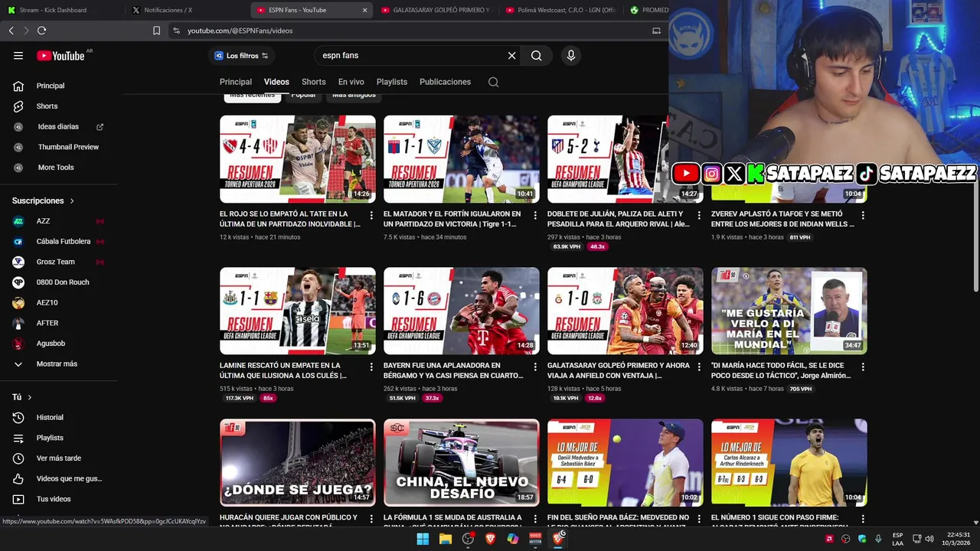
Task: Reload the page with the refresh icon
Action: (41, 31)
